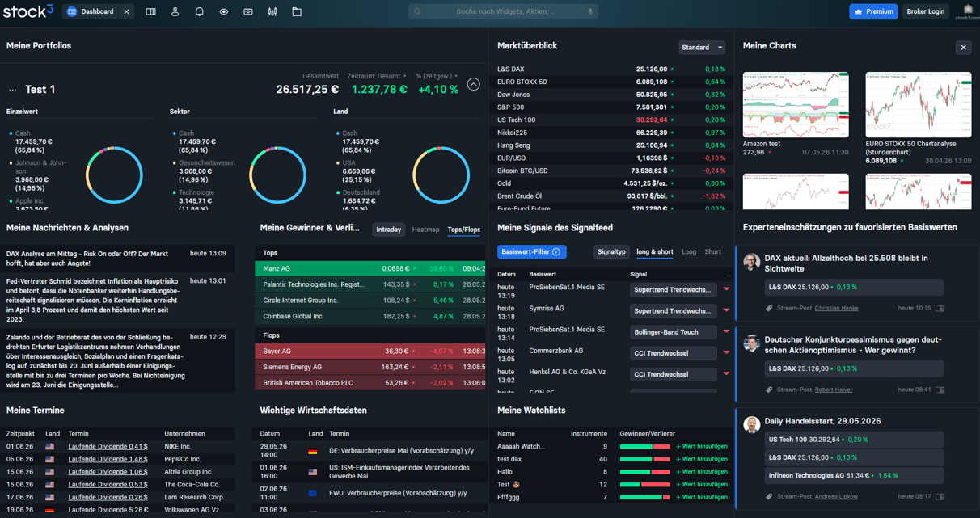Click the German flag for Verbraucherpreise row
The height and width of the screenshot is (518, 980).
[x=313, y=451]
